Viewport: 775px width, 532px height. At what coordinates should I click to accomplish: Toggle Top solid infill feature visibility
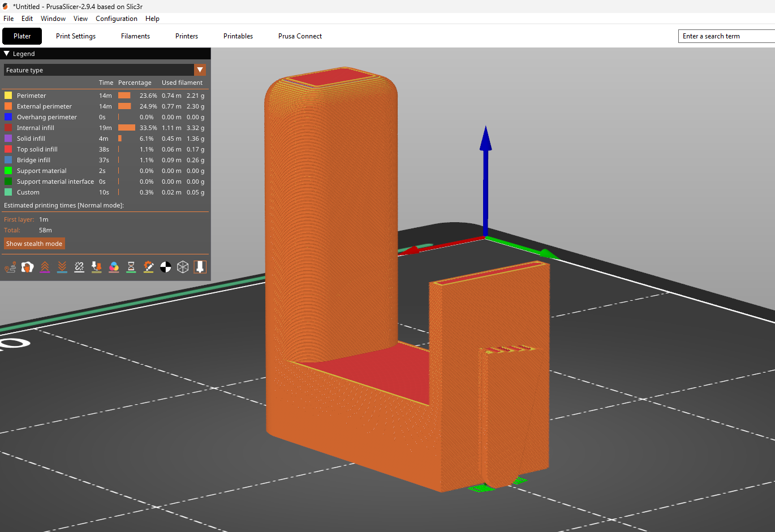click(x=105, y=149)
